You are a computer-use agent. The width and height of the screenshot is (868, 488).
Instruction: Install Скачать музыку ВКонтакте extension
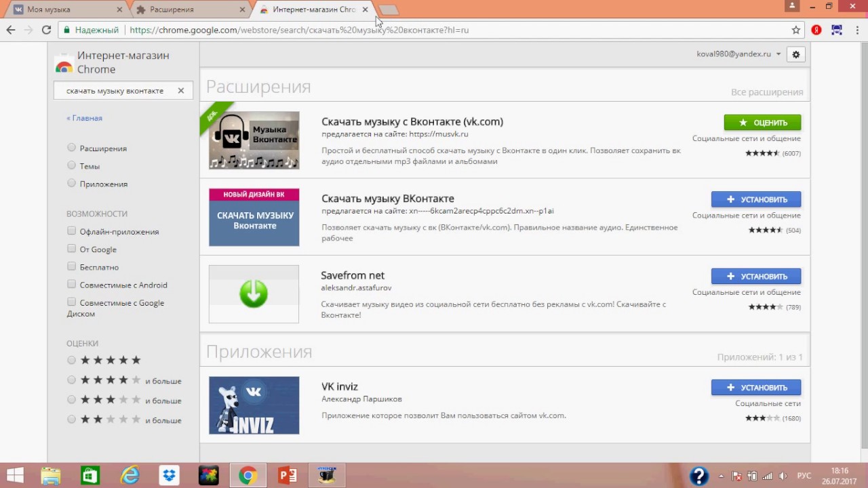point(756,199)
